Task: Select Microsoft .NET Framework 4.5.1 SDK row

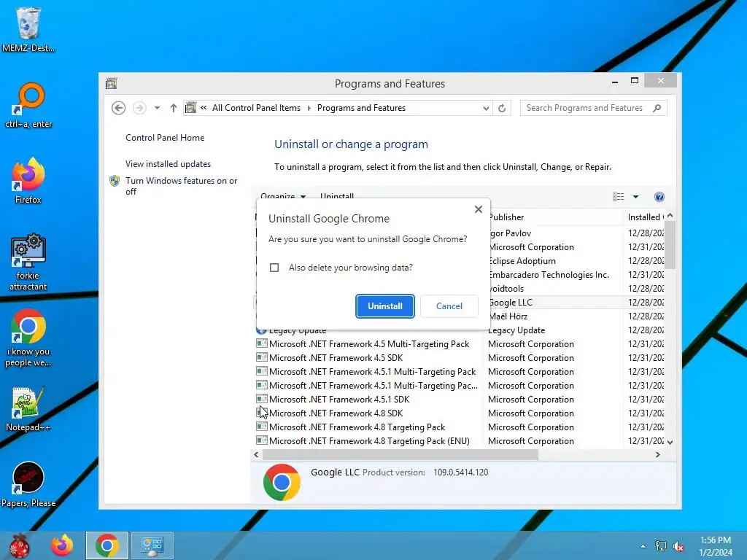Action: 339,399
